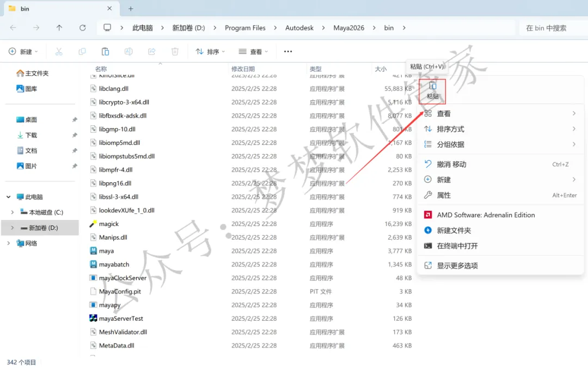588x368 pixels.
Task: Expand the Network (网络) tree node
Action: (9, 243)
